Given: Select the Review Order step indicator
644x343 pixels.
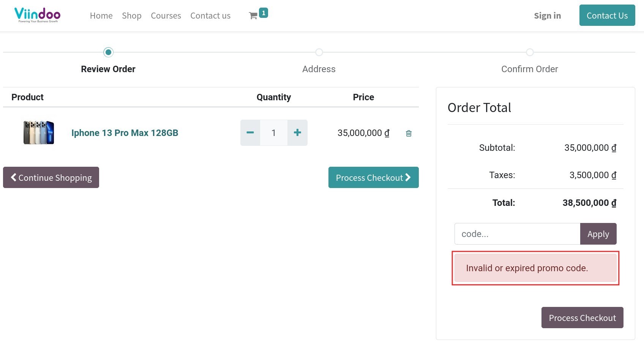Looking at the screenshot, I should (108, 52).
